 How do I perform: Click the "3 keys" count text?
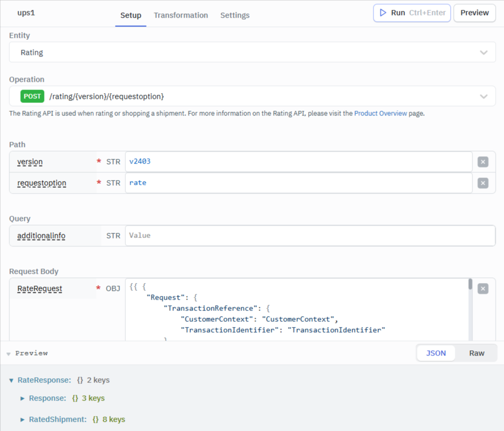point(93,398)
